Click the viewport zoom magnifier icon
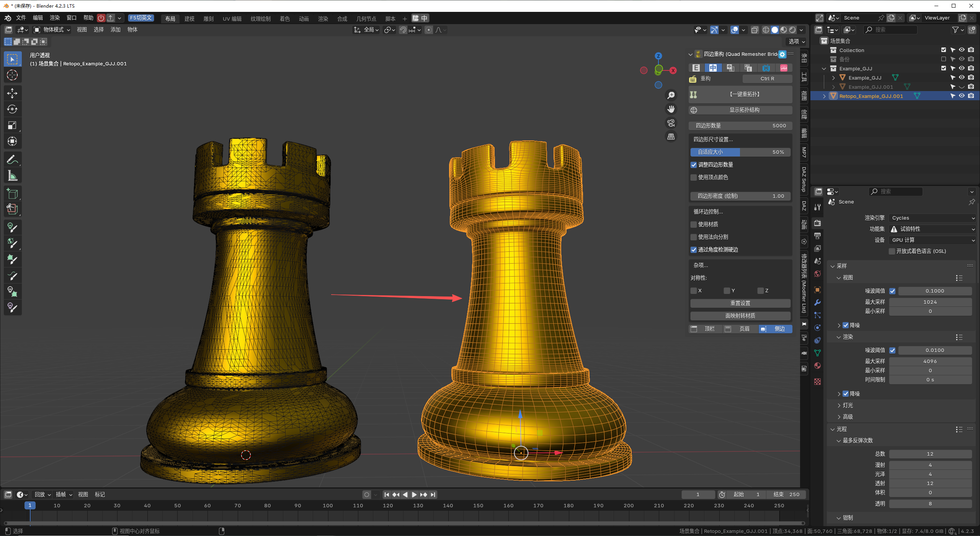980x536 pixels. (x=671, y=95)
